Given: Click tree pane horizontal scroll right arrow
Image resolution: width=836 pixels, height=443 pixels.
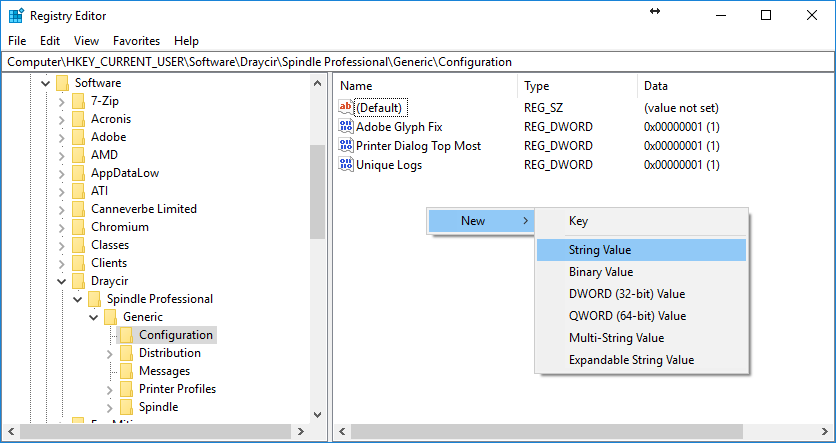Looking at the screenshot, I should click(301, 431).
